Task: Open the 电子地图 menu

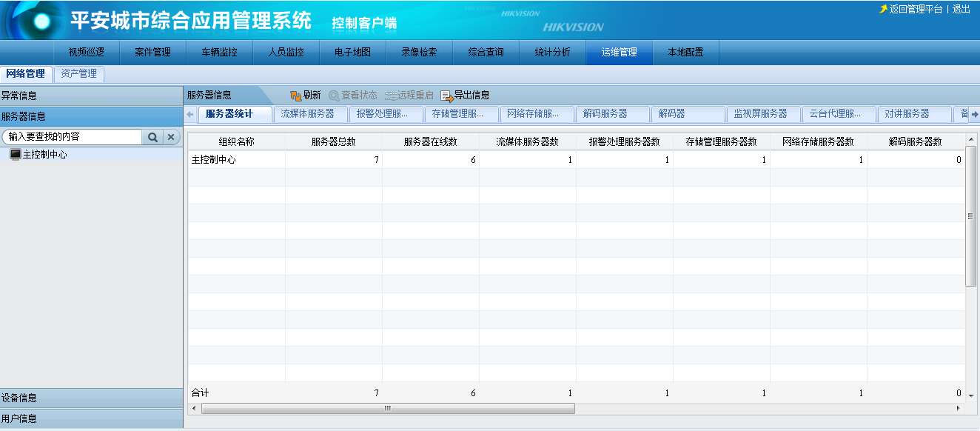Action: pos(353,52)
